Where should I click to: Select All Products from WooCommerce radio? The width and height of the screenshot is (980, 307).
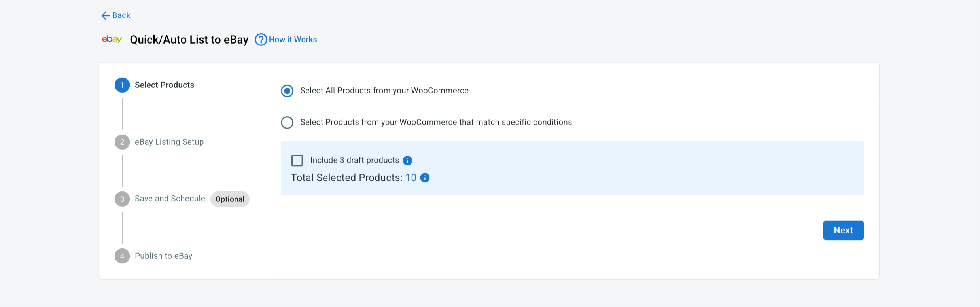(x=287, y=91)
